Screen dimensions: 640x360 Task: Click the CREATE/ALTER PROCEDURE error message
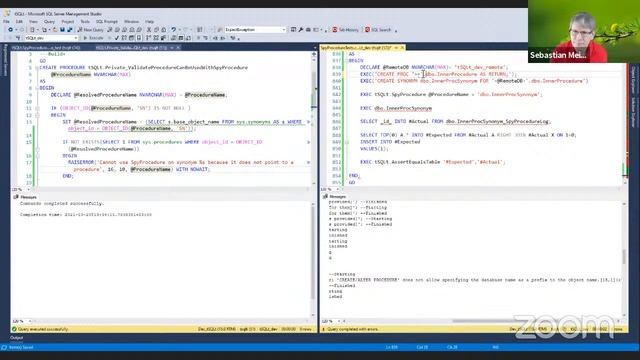point(475,280)
